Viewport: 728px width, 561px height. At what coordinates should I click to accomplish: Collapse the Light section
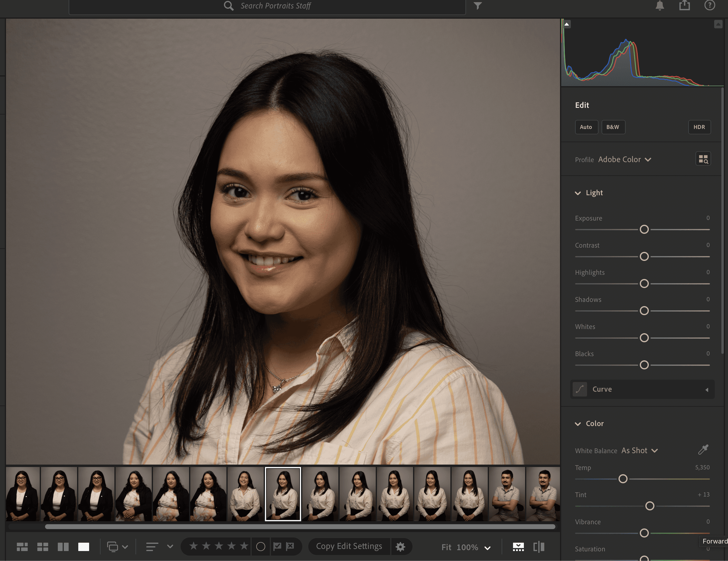578,193
